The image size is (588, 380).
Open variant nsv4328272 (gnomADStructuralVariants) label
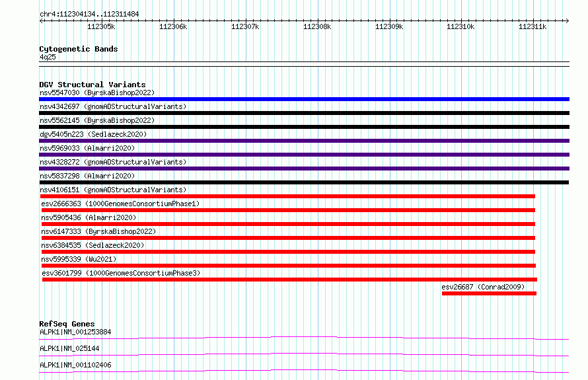point(113,162)
